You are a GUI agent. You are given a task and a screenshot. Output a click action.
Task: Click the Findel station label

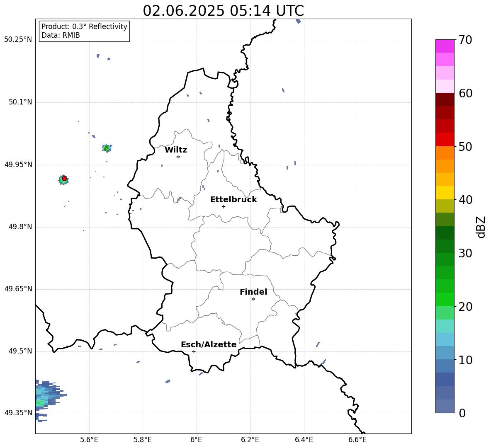pyautogui.click(x=253, y=292)
